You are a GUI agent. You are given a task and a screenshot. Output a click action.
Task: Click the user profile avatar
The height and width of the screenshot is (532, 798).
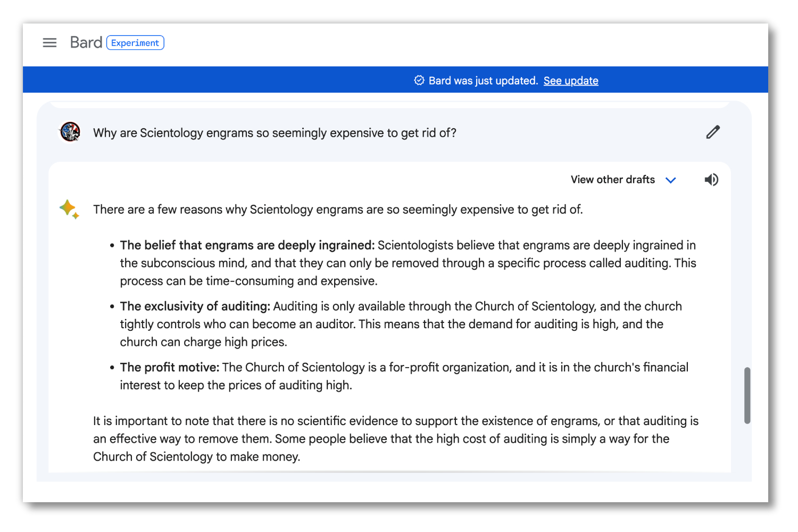pyautogui.click(x=70, y=132)
